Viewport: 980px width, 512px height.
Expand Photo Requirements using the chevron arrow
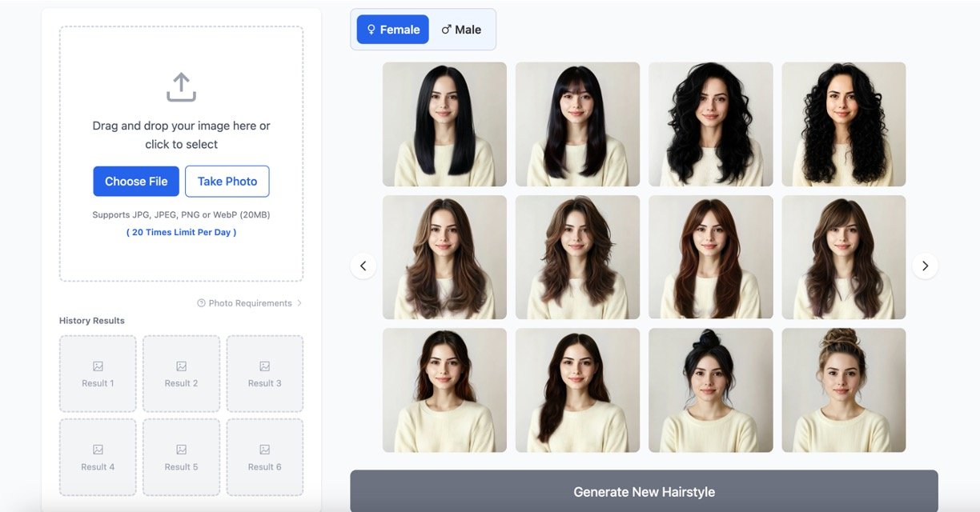coord(299,303)
